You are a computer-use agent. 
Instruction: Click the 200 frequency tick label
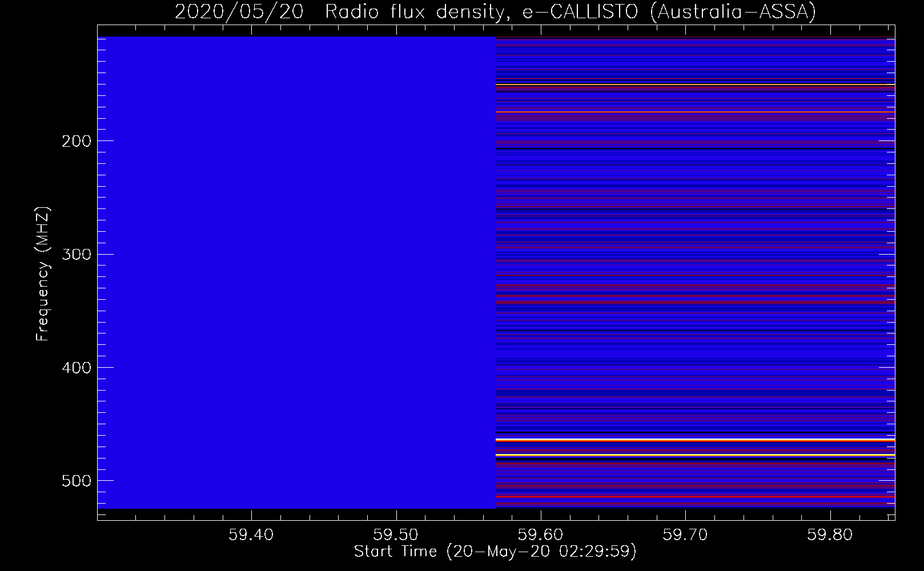pos(76,141)
